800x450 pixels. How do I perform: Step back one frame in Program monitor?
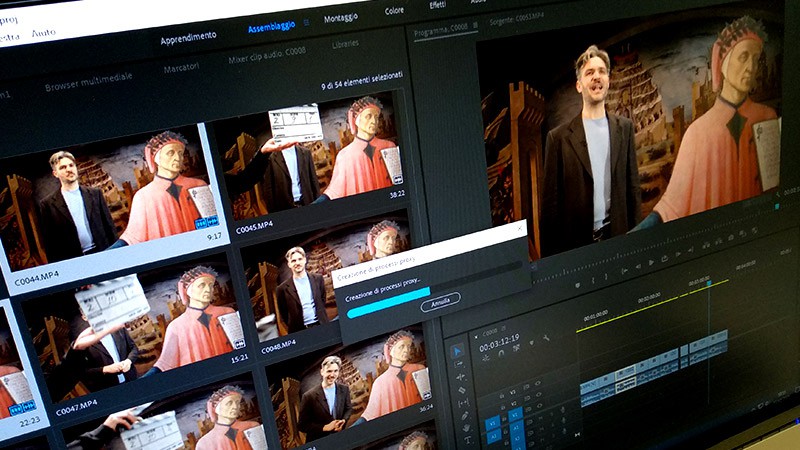tap(638, 266)
